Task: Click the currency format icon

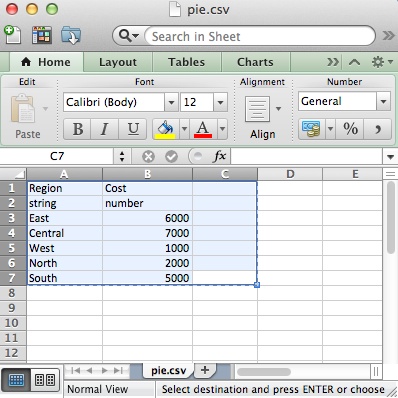Action: tap(311, 129)
